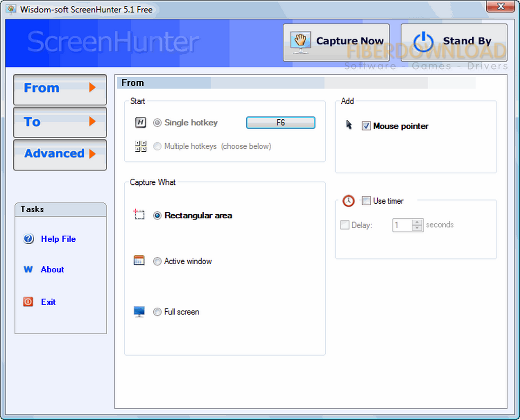
Task: Tick the Delay checkbox
Action: tap(345, 225)
